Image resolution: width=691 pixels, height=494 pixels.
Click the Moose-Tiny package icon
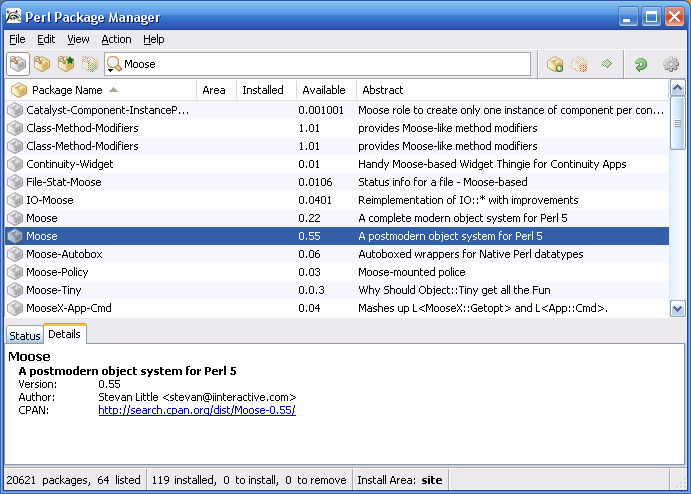click(15, 290)
